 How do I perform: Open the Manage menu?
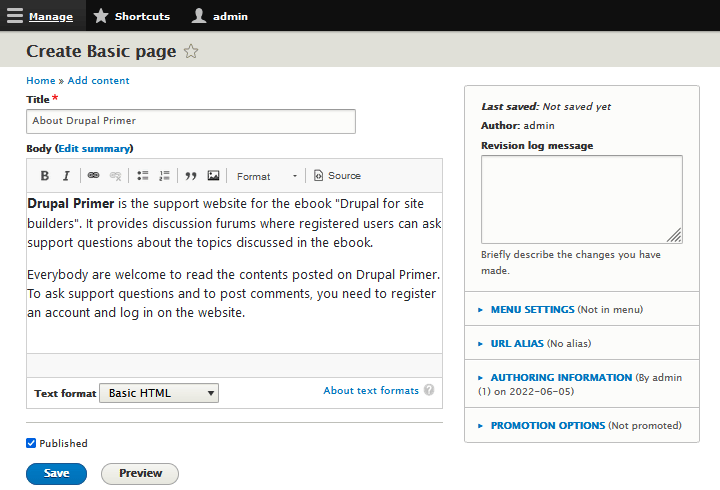click(x=40, y=16)
